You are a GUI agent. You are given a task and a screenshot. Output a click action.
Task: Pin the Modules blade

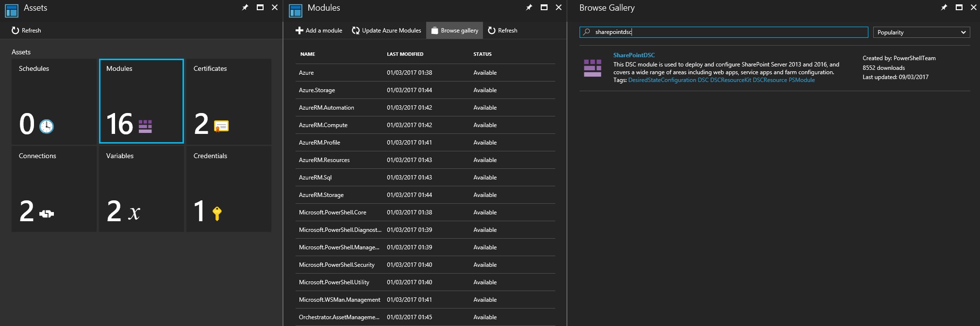(x=529, y=7)
